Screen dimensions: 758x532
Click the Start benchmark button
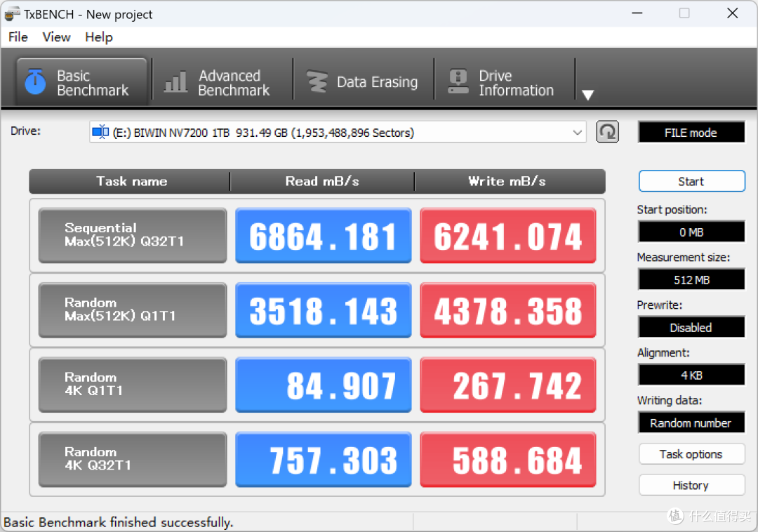tap(691, 181)
